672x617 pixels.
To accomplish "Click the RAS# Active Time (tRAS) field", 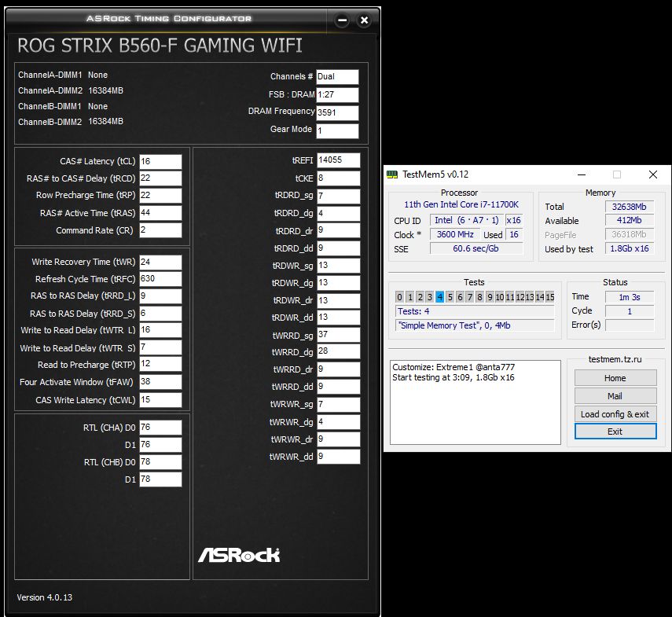I will coord(160,213).
